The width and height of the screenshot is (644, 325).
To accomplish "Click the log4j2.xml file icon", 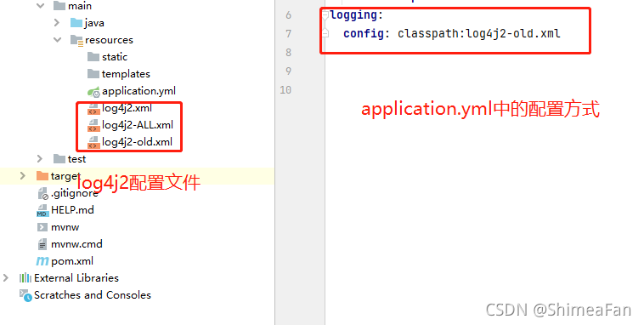I will tap(93, 109).
